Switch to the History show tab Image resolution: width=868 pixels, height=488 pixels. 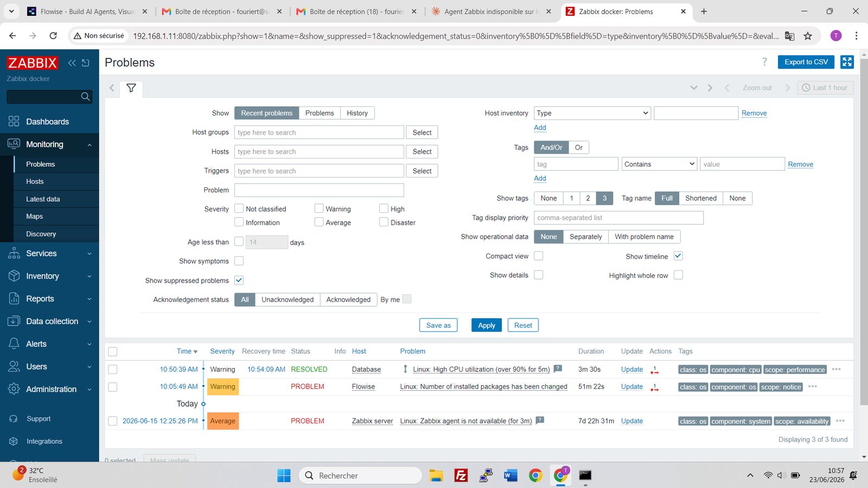coord(357,113)
